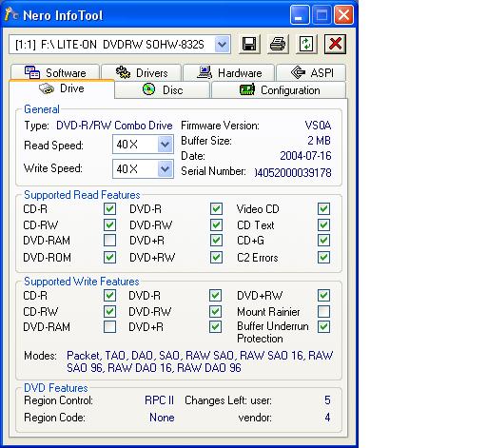Open the Hardware tab
Image resolution: width=487 pixels, height=448 pixels.
pyautogui.click(x=229, y=72)
